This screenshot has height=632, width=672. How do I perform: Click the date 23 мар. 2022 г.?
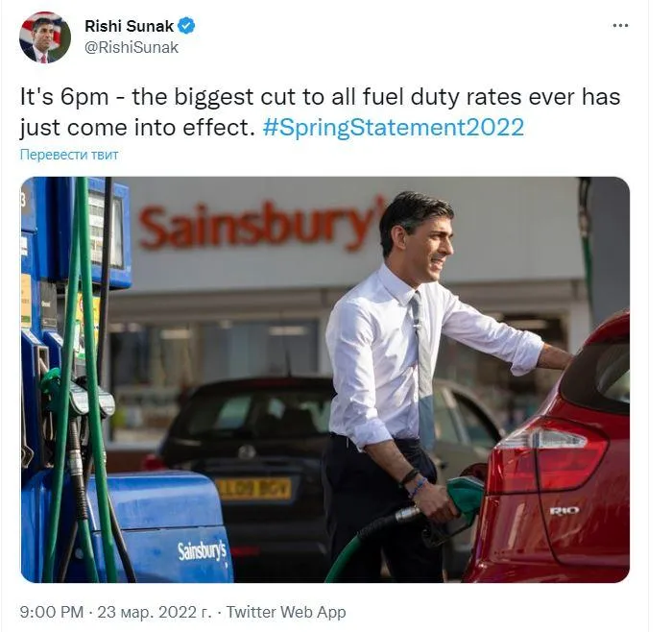click(x=155, y=612)
